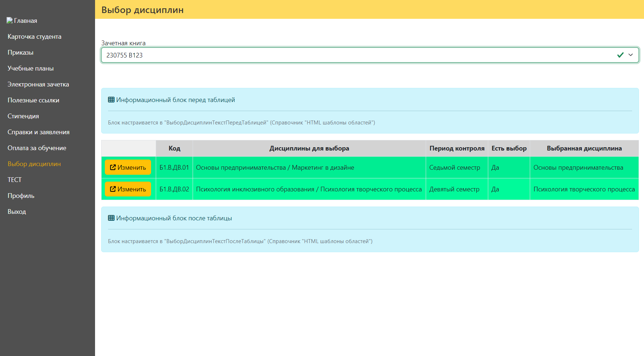Image resolution: width=644 pixels, height=356 pixels.
Task: Open Справки и заявления page
Action: click(x=39, y=132)
